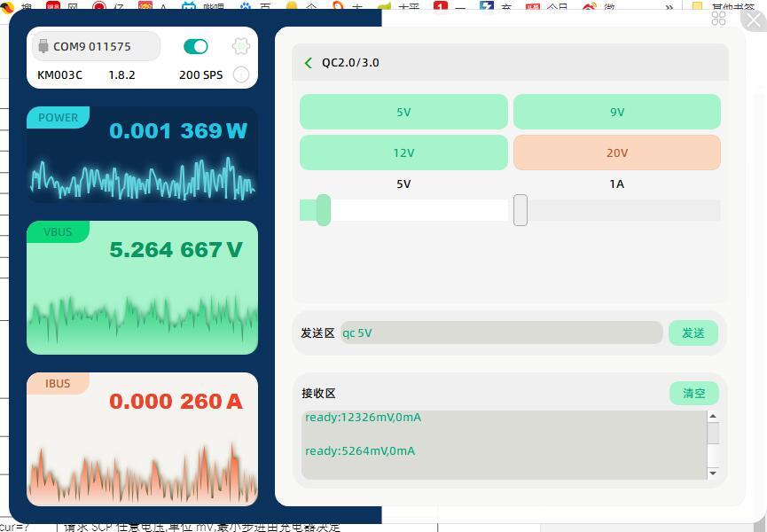Select the 12V voltage option
This screenshot has width=767, height=532.
click(403, 153)
